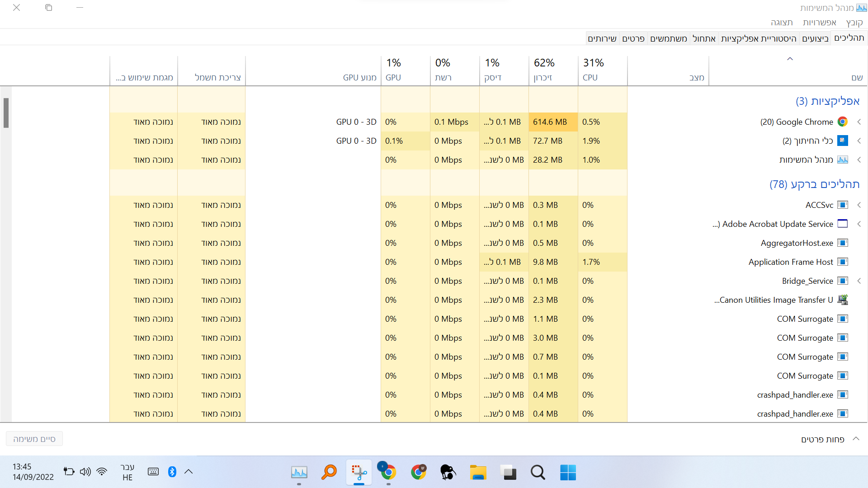Viewport: 868px width, 488px height.
Task: Click the עבר HE language indicator
Action: [x=127, y=472]
